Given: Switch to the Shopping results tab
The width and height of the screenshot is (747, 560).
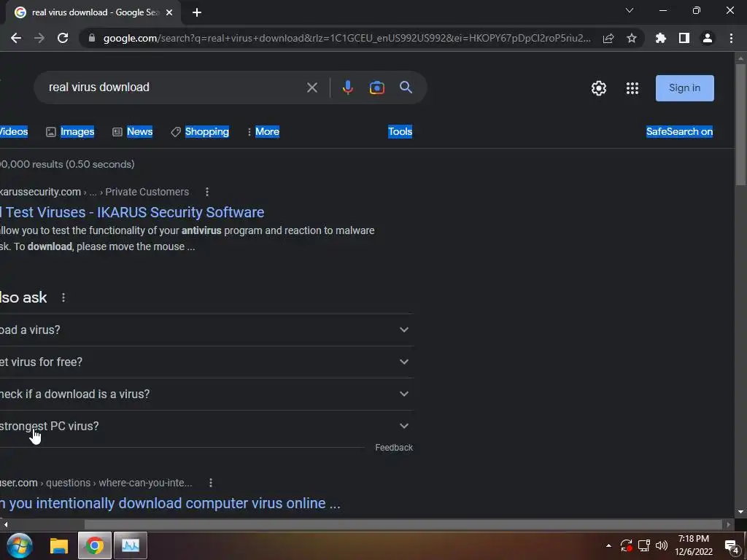Looking at the screenshot, I should pyautogui.click(x=200, y=131).
